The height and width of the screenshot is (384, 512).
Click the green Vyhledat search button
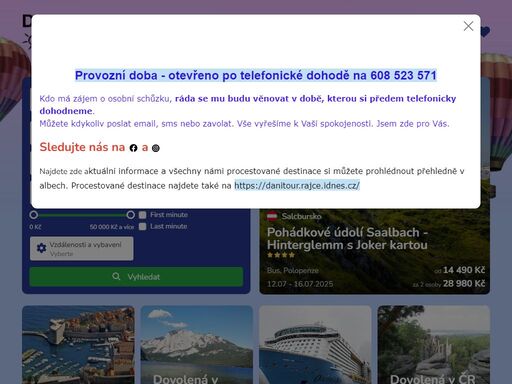[136, 277]
